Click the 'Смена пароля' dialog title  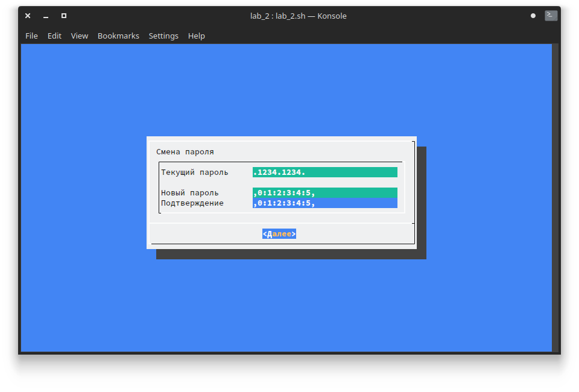coord(185,152)
